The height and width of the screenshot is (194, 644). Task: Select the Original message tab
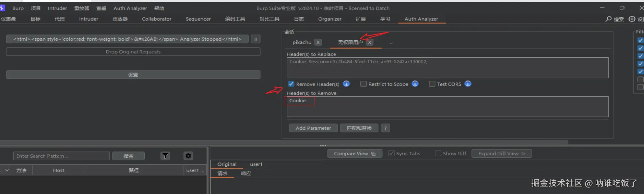[227, 164]
